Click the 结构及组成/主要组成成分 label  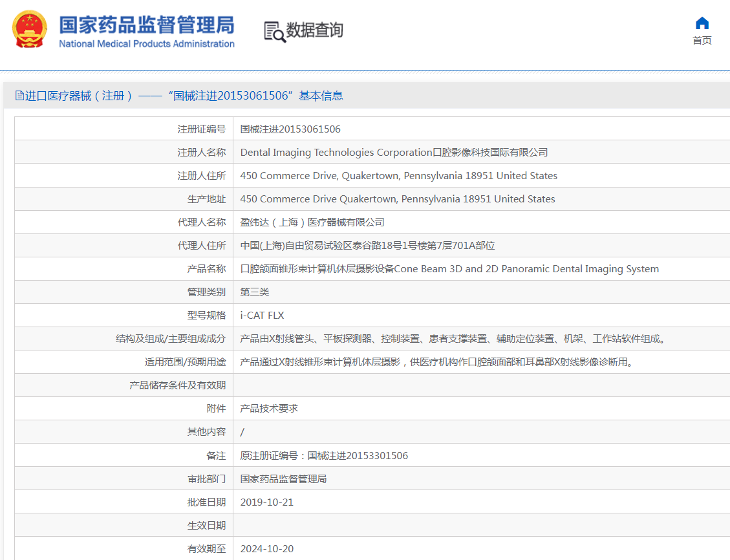click(x=171, y=339)
